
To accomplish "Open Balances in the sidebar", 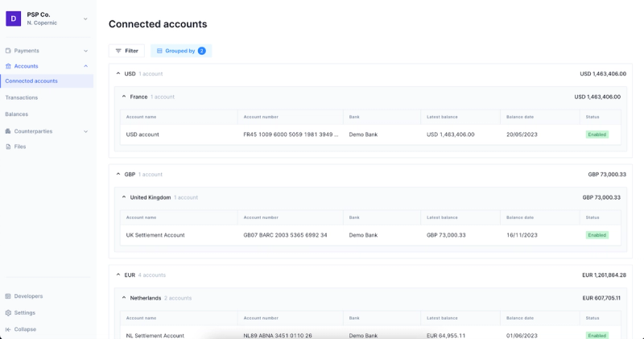I will coord(16,114).
